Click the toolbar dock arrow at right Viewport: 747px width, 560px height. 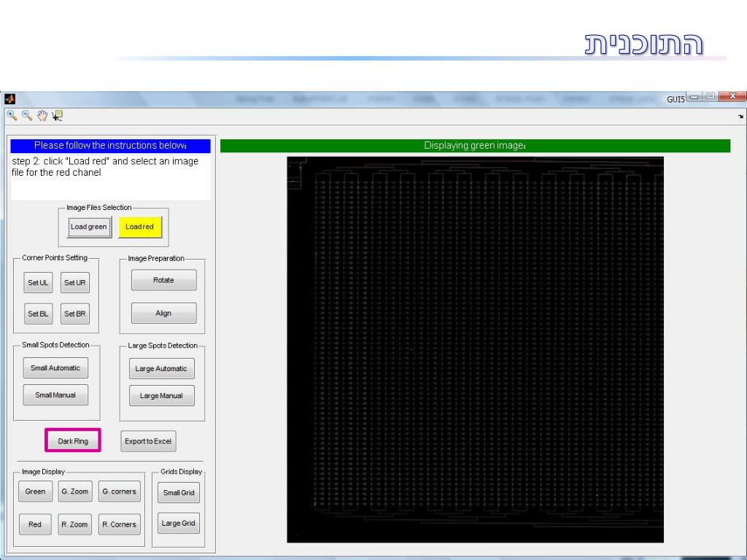tap(741, 116)
